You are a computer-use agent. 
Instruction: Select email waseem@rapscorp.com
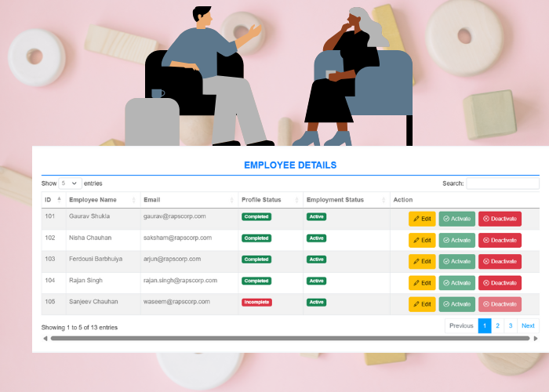point(176,302)
